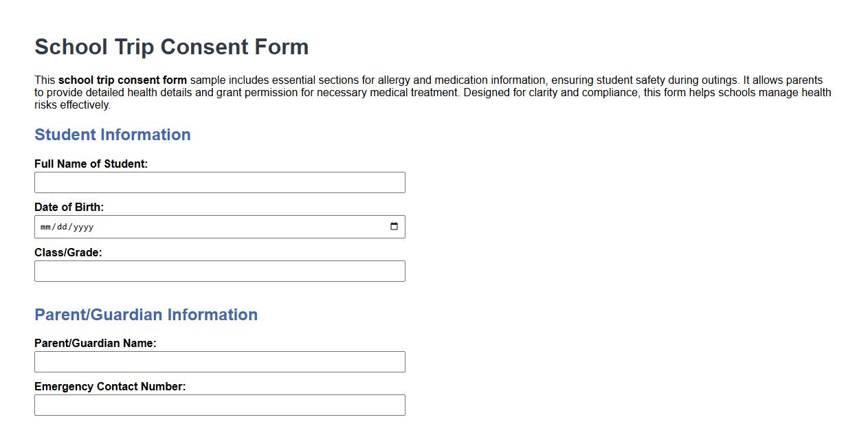Focus the Emergency Contact Number input

click(x=219, y=405)
